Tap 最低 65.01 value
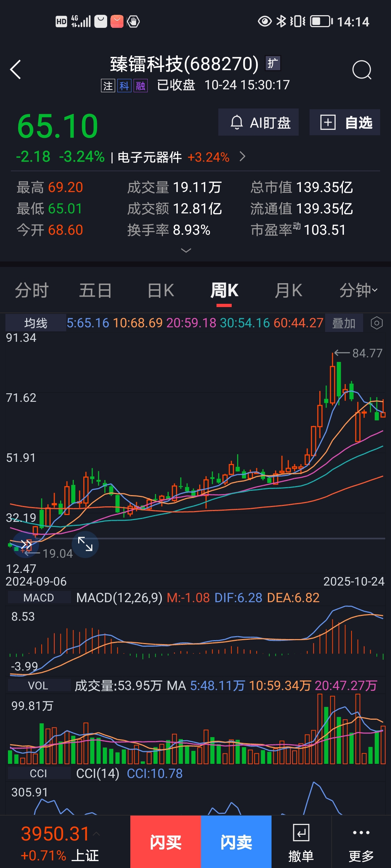Image resolution: width=391 pixels, height=868 pixels. tap(65, 209)
